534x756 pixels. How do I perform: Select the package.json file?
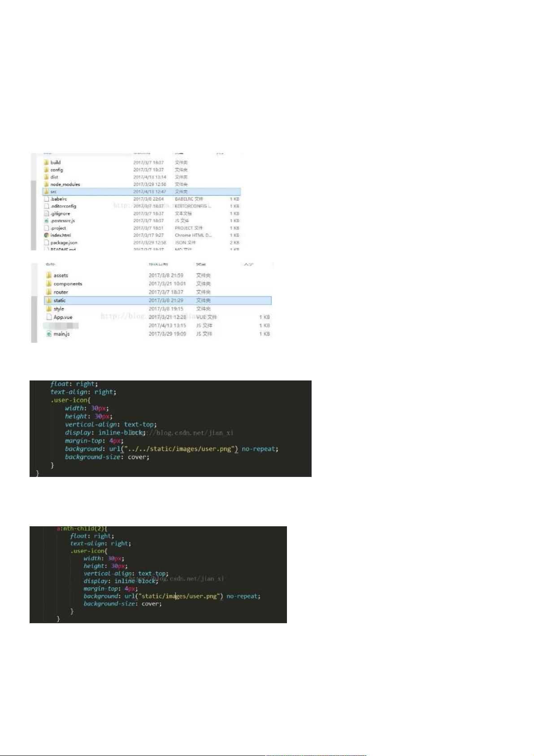click(64, 243)
